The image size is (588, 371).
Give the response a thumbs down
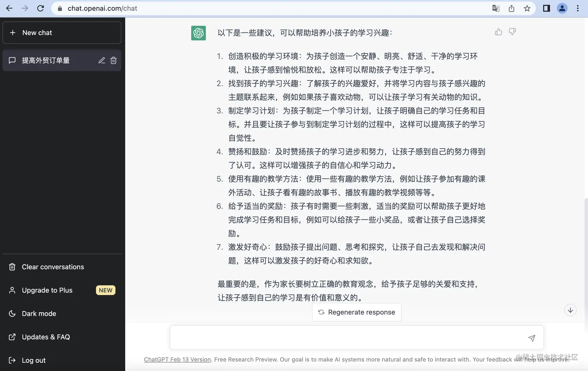[513, 32]
